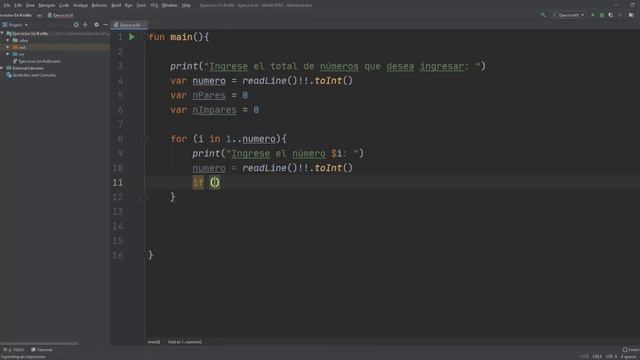Open the Analyze menu
Viewport: 640px width, 360px height.
pyautogui.click(x=80, y=5)
